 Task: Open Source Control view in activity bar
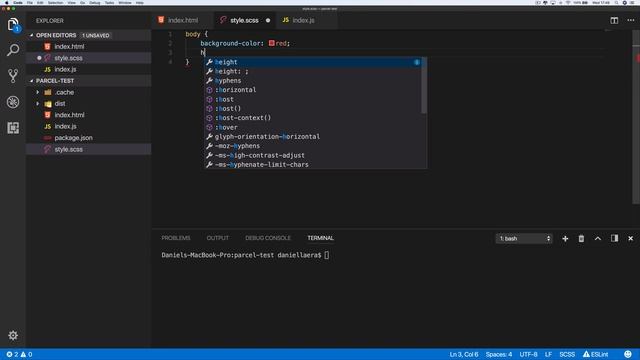coord(13,76)
